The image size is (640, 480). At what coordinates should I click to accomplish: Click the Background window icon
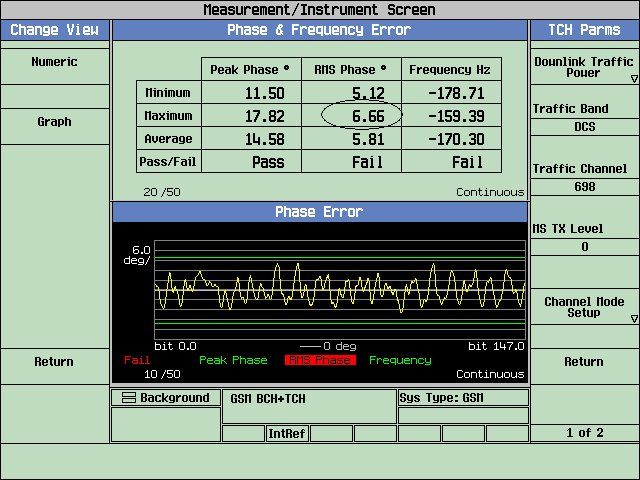pyautogui.click(x=129, y=398)
